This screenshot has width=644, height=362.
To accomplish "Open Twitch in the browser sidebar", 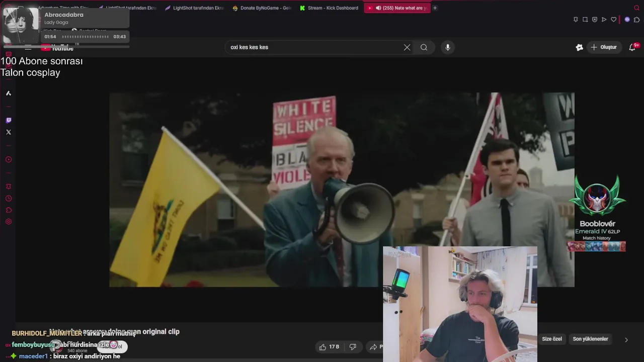I will [9, 120].
